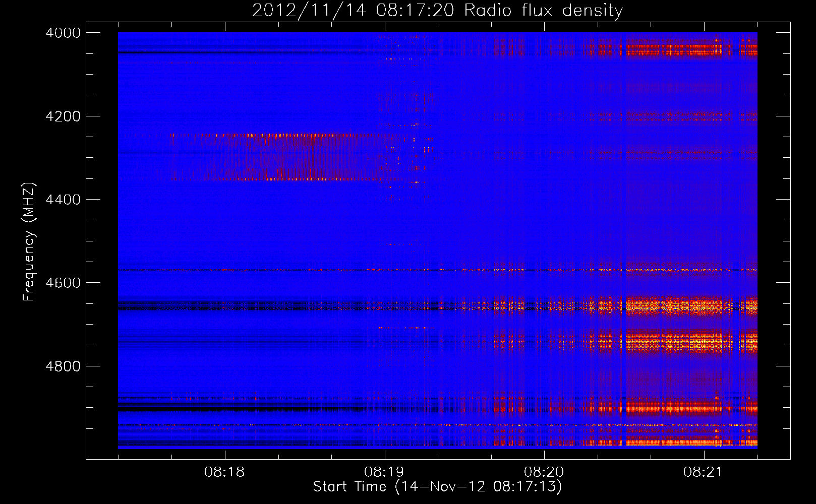Click the 'Start Time (14-Nov-12 08:17:13)' x-axis label
816x504 pixels.
[437, 487]
